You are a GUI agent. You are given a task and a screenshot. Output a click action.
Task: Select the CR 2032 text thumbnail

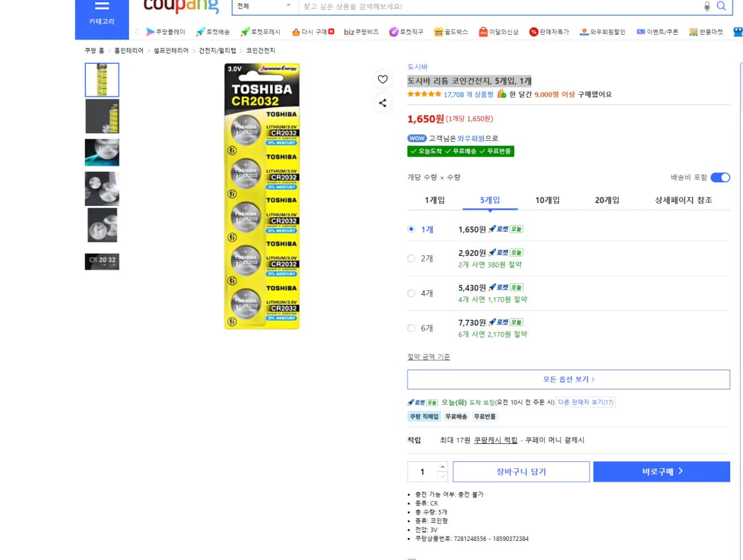click(102, 261)
